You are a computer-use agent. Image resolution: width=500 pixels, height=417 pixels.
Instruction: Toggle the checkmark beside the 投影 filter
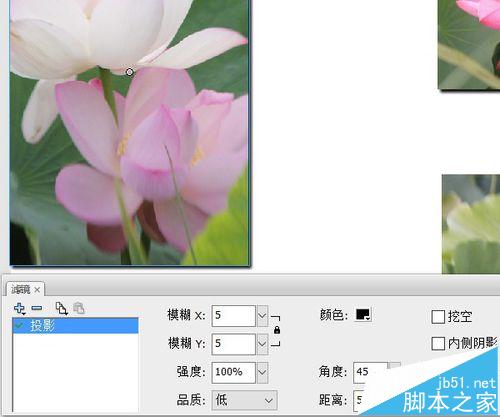(x=20, y=325)
